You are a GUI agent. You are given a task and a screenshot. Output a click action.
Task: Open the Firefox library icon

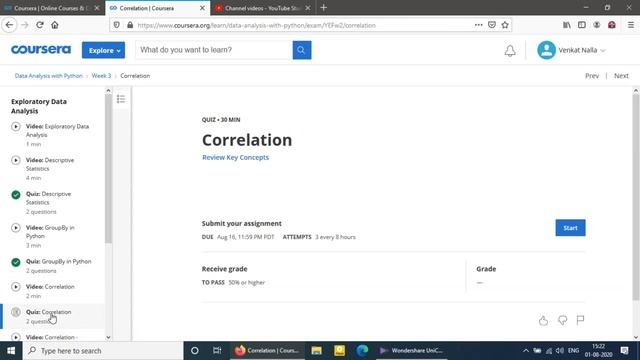click(x=567, y=25)
